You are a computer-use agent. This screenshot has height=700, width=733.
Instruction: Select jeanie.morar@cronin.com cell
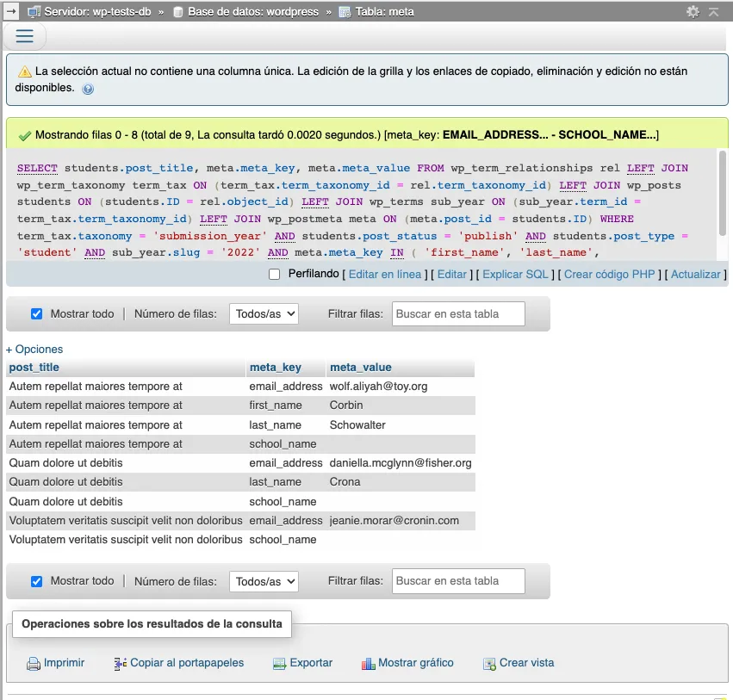401,521
